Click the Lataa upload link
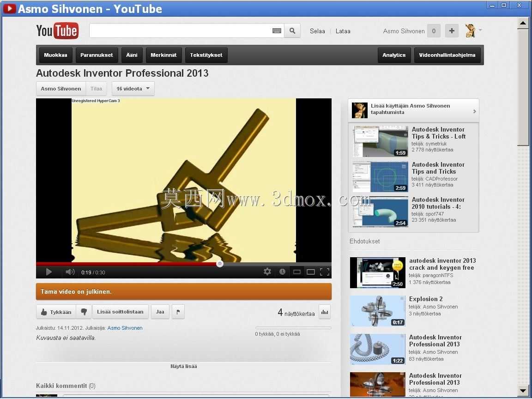Screen dimensions: 532x399 tap(343, 31)
